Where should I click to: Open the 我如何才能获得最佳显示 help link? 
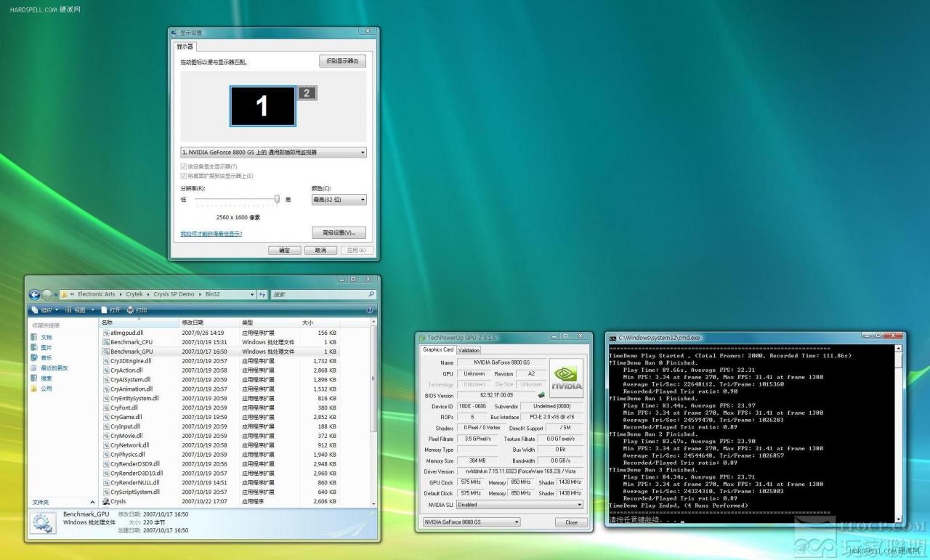211,234
